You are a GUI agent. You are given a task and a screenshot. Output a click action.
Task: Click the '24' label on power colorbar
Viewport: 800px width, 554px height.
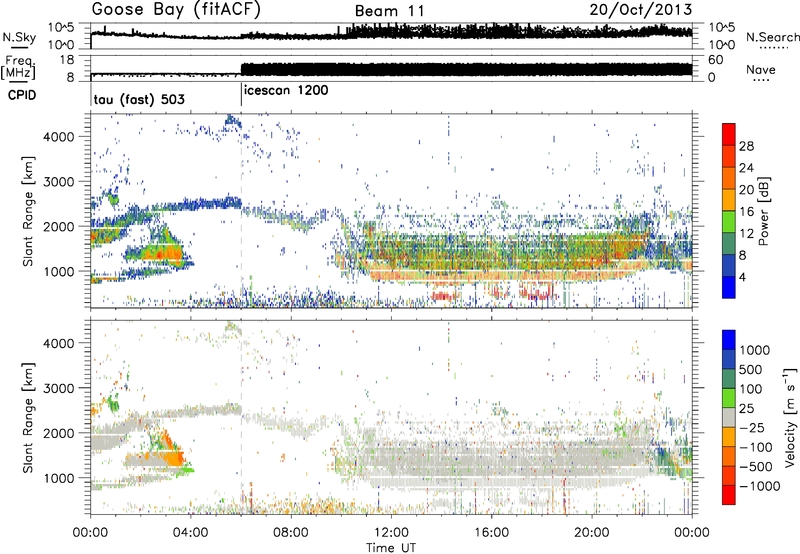pos(746,168)
